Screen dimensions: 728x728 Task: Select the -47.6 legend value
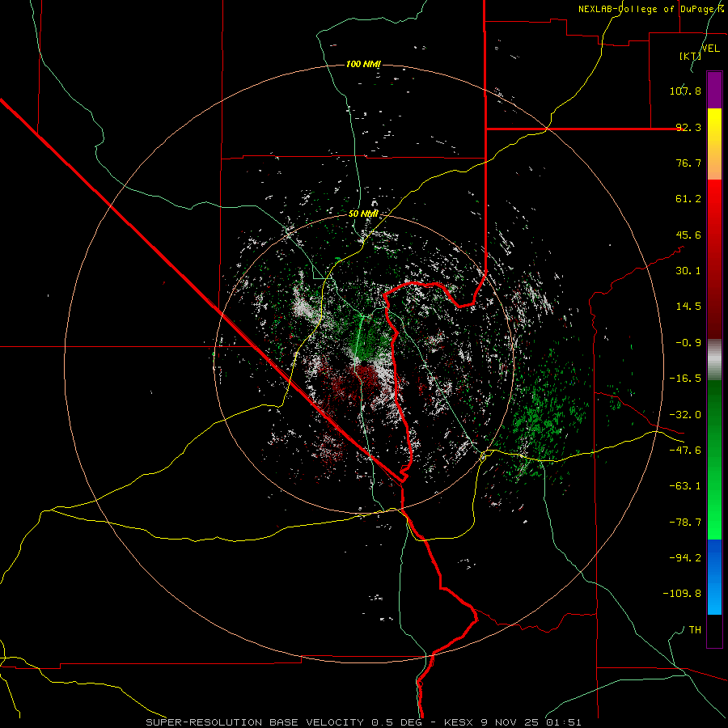point(685,451)
